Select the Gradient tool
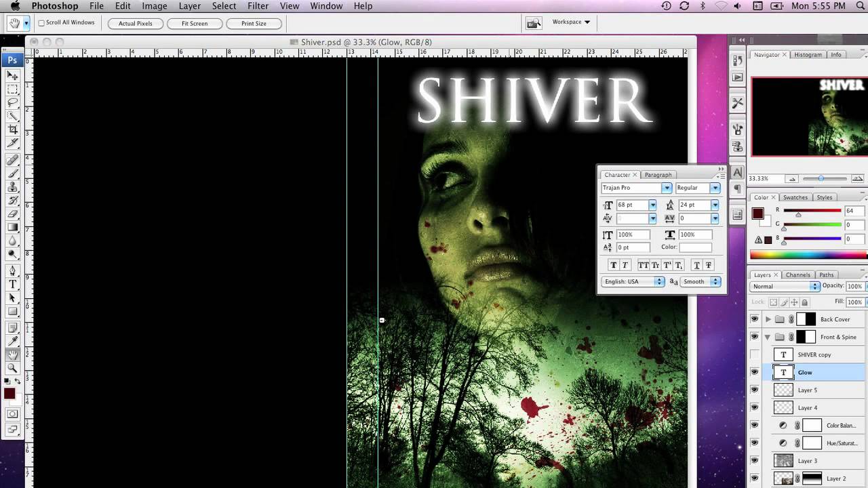The image size is (868, 488). pos(12,227)
